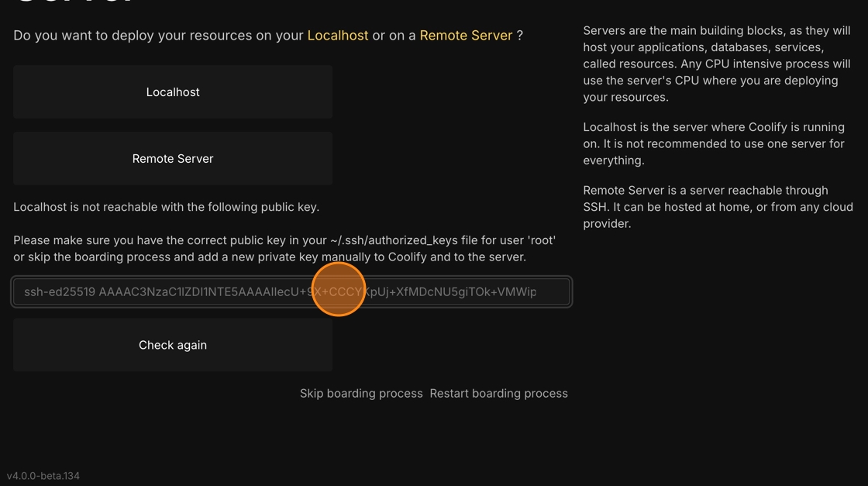Skip the boarding process
The image size is (868, 486).
(361, 394)
